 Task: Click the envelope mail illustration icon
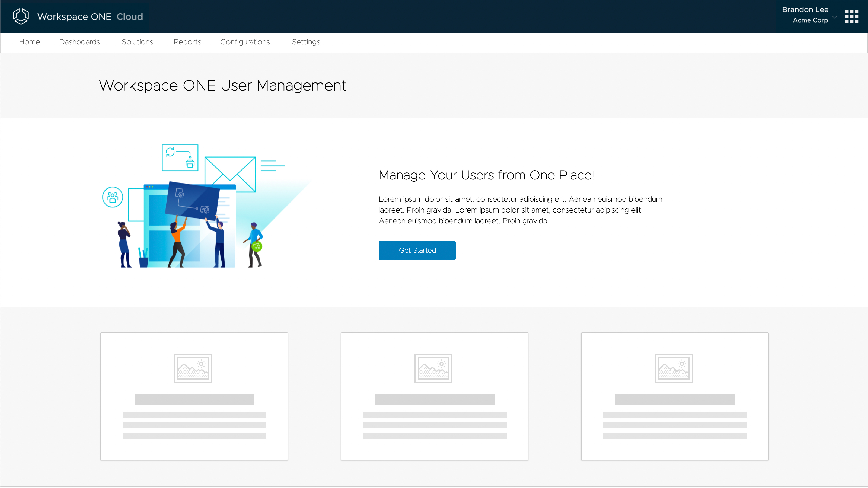coord(230,174)
